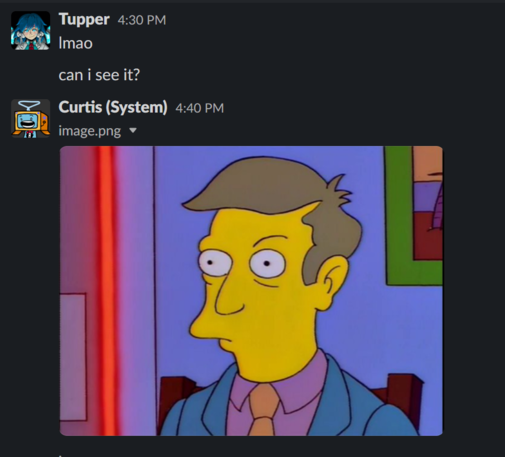The height and width of the screenshot is (457, 505).
Task: Collapse image.png using the arrow
Action: 133,130
